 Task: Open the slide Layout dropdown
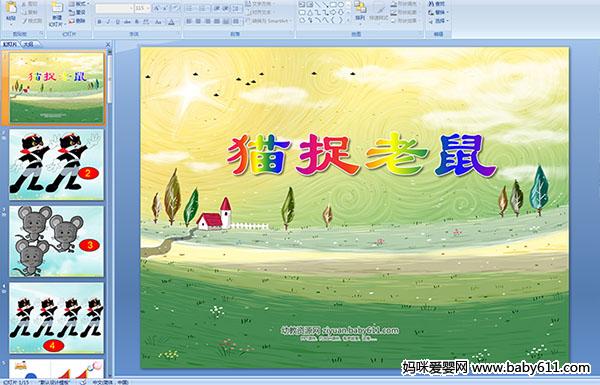(79, 4)
